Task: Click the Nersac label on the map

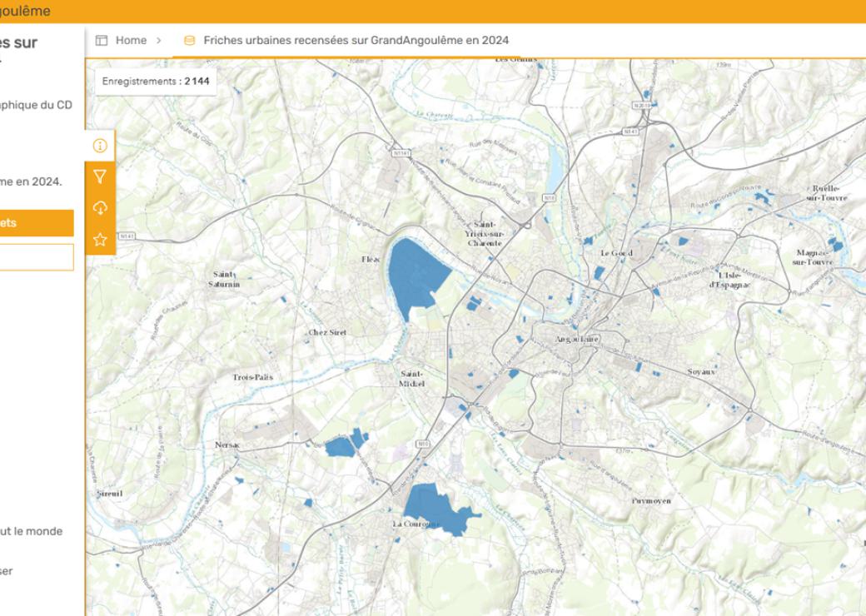Action: tap(227, 445)
